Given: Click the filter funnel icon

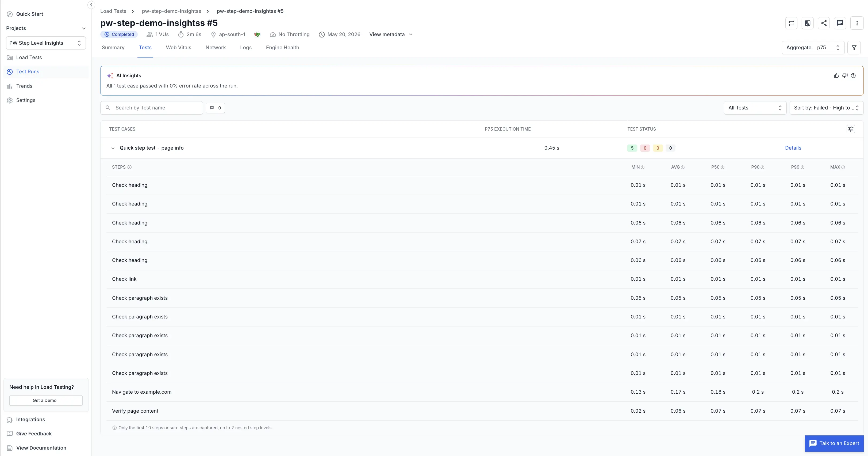Looking at the screenshot, I should (x=854, y=48).
